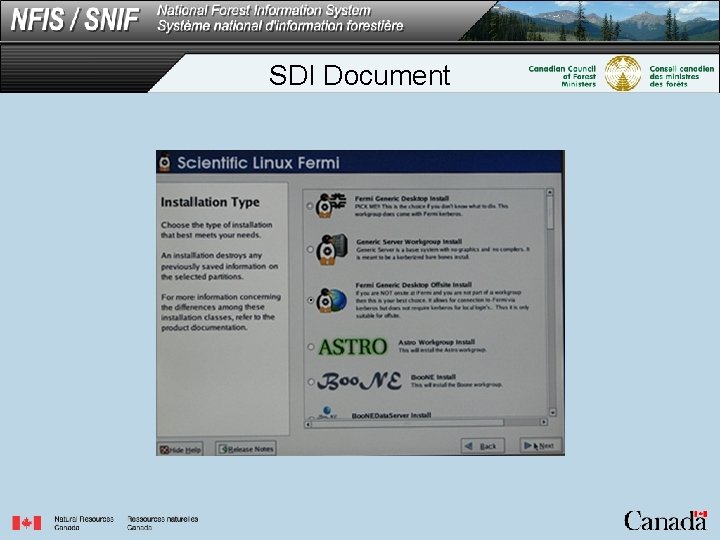720x540 pixels.
Task: Open the Release Notes button
Action: pyautogui.click(x=246, y=449)
